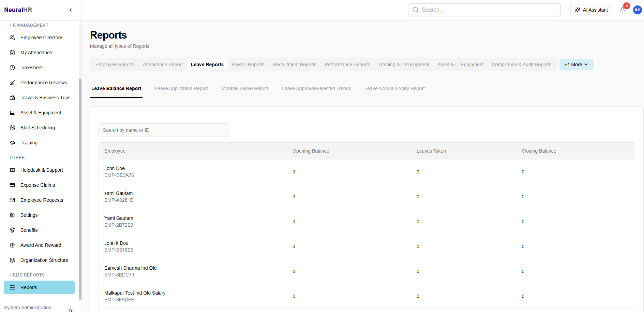Collapse the sidebar using the chevron
The height and width of the screenshot is (312, 644).
tap(71, 10)
